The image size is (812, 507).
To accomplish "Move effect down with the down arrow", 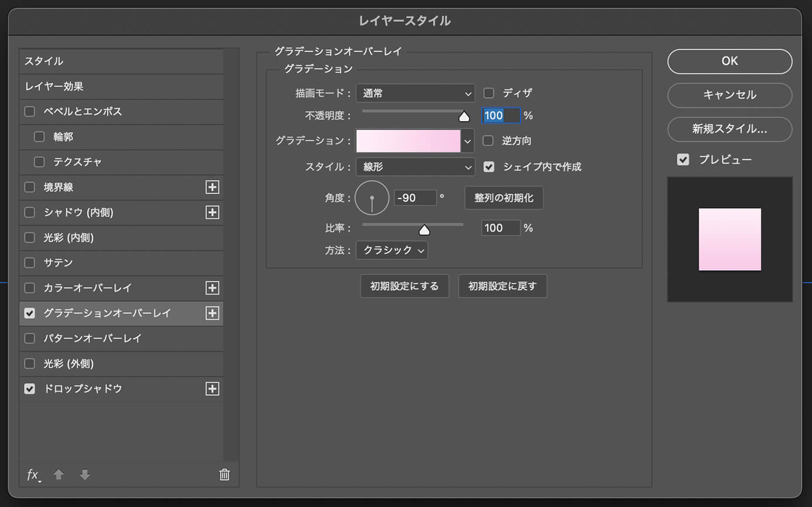I will (x=85, y=475).
